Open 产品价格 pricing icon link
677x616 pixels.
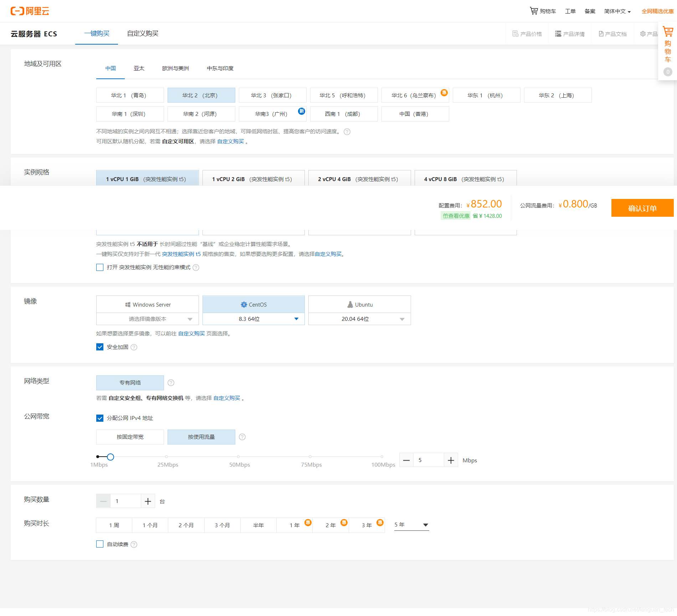point(527,34)
